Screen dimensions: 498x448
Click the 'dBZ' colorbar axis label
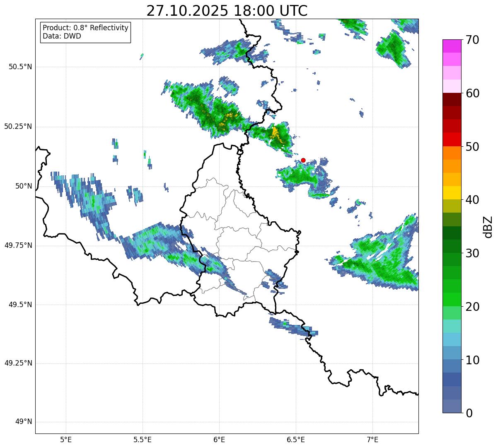[488, 226]
